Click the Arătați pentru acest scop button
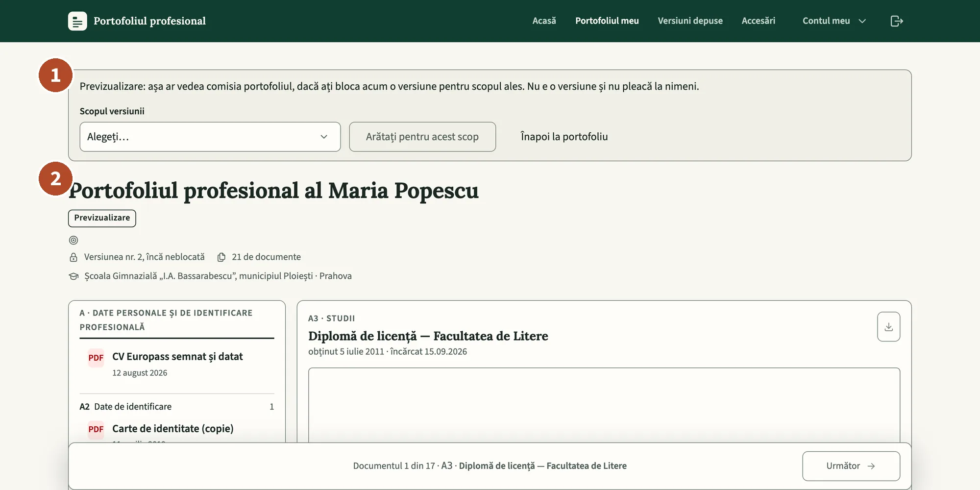The image size is (980, 490). (x=422, y=137)
